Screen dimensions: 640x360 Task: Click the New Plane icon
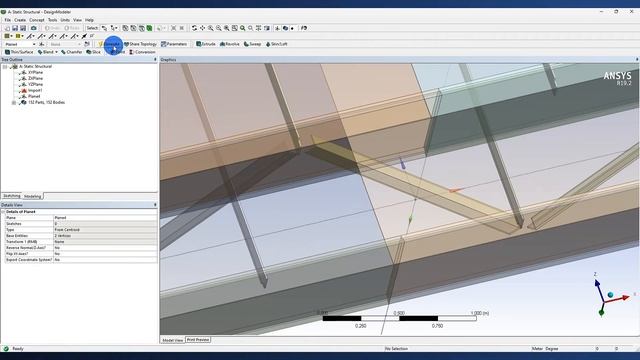[x=42, y=44]
